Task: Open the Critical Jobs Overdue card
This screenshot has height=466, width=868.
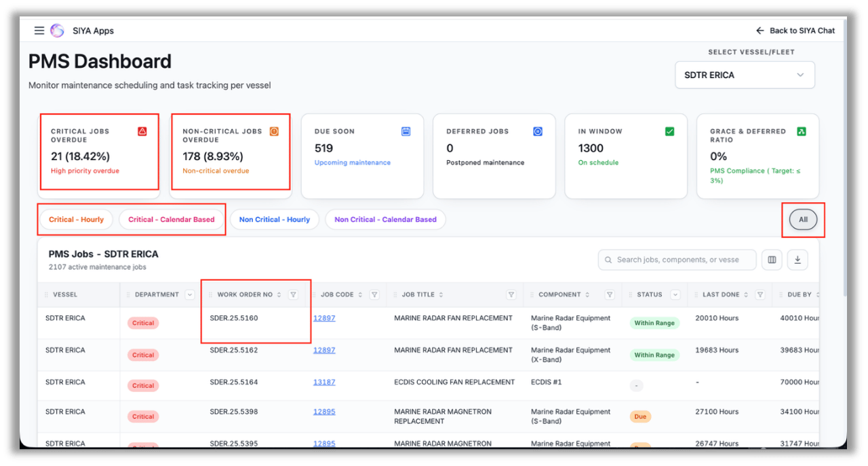Action: pyautogui.click(x=99, y=155)
